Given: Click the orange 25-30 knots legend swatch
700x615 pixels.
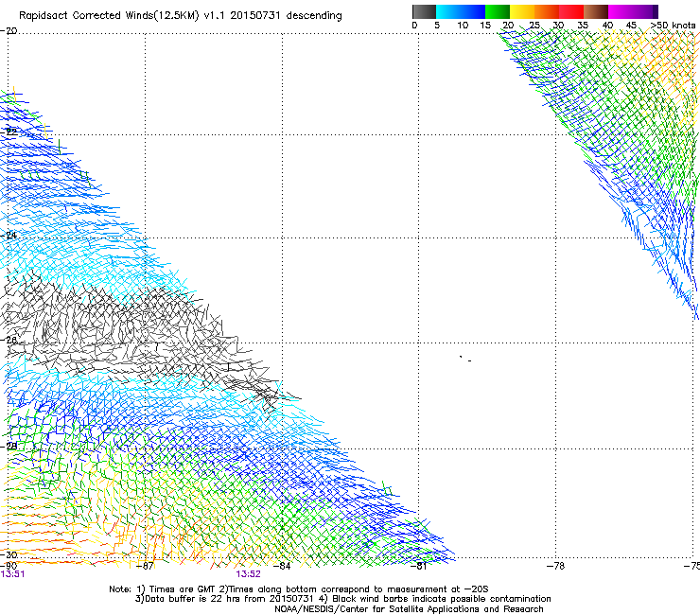Looking at the screenshot, I should [547, 11].
